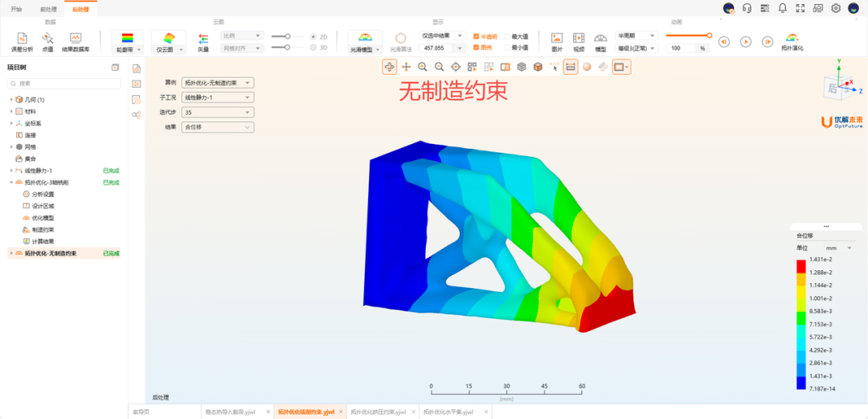868x419 pixels.
Task: Enable the 最大值 maximum value checkbox
Action: (x=508, y=36)
